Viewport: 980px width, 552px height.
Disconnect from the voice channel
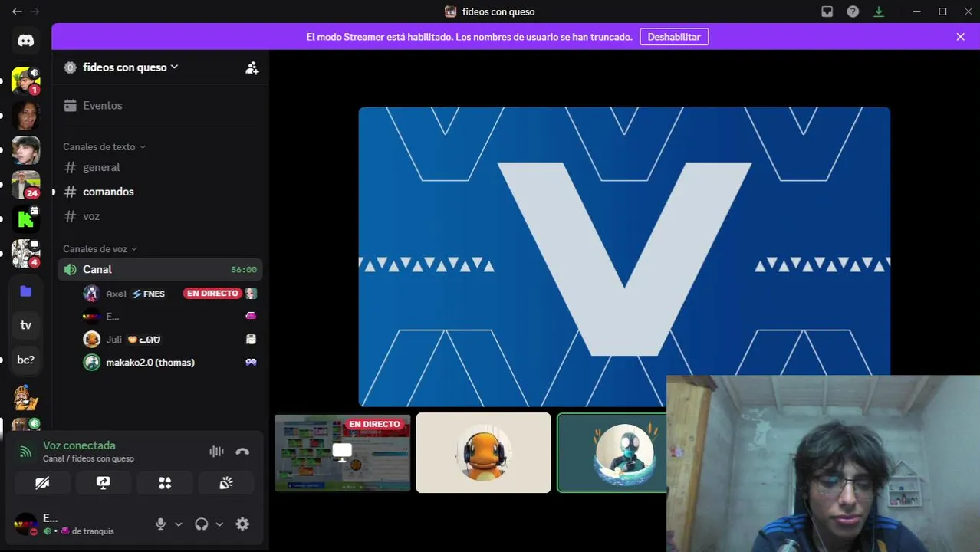(242, 452)
